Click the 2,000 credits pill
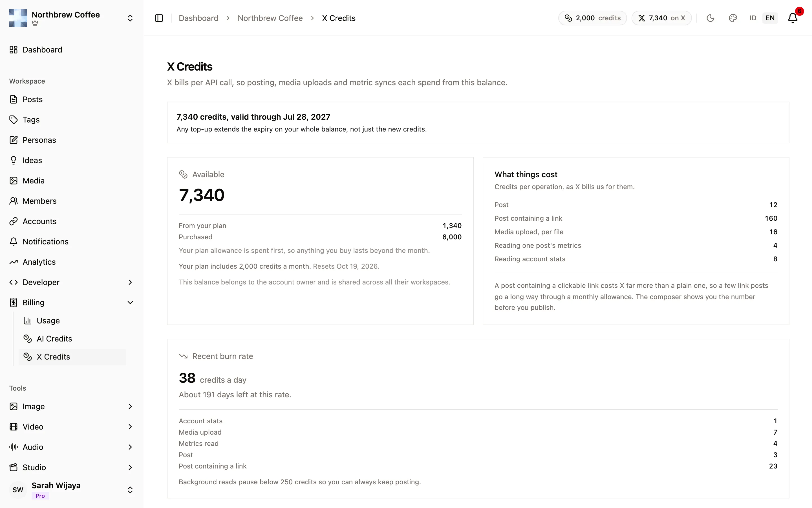The image size is (812, 508). pos(592,18)
